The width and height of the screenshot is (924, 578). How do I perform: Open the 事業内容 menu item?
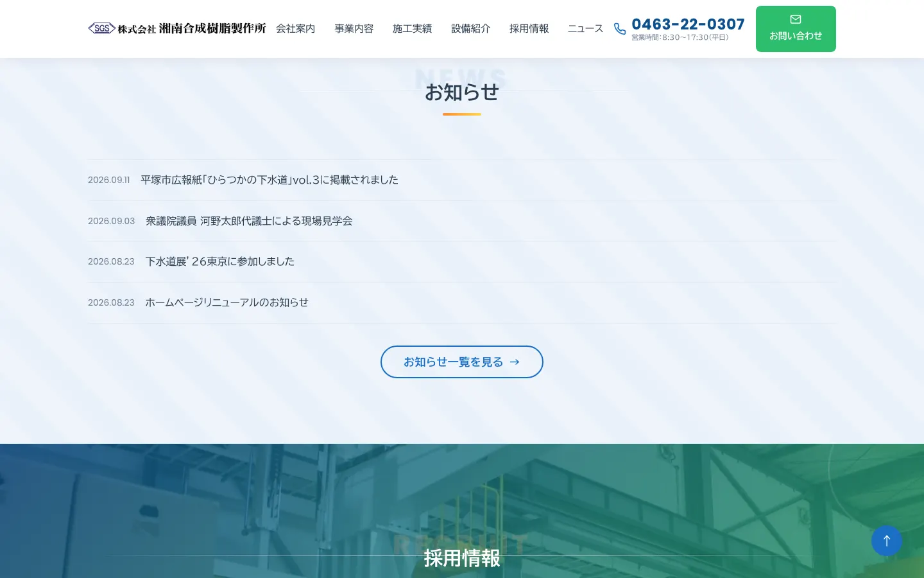point(354,29)
